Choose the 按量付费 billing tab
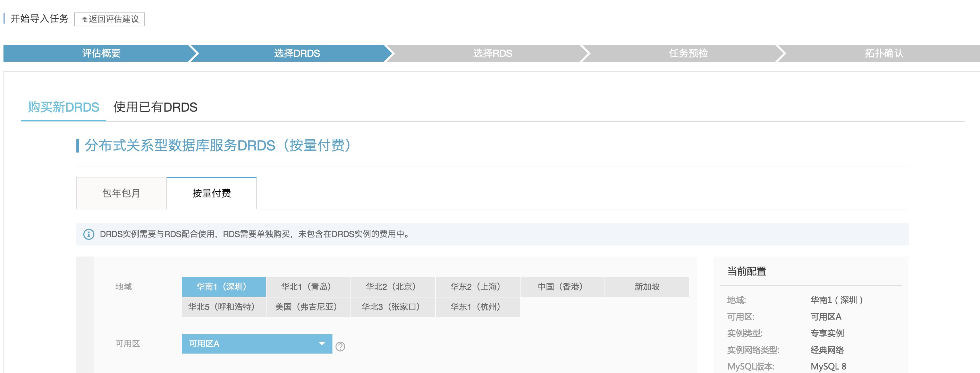This screenshot has width=980, height=373. [212, 193]
